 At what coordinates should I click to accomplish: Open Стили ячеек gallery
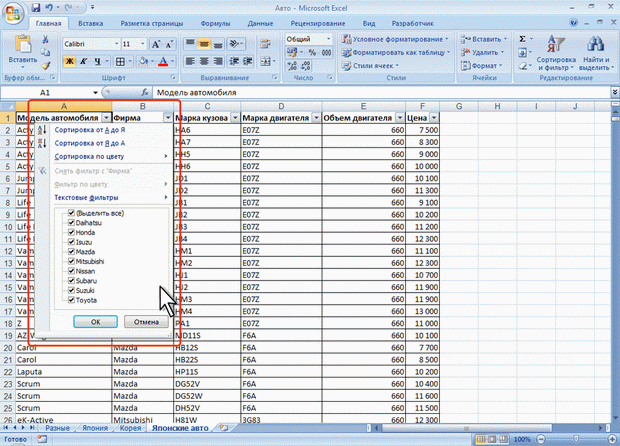pos(370,66)
